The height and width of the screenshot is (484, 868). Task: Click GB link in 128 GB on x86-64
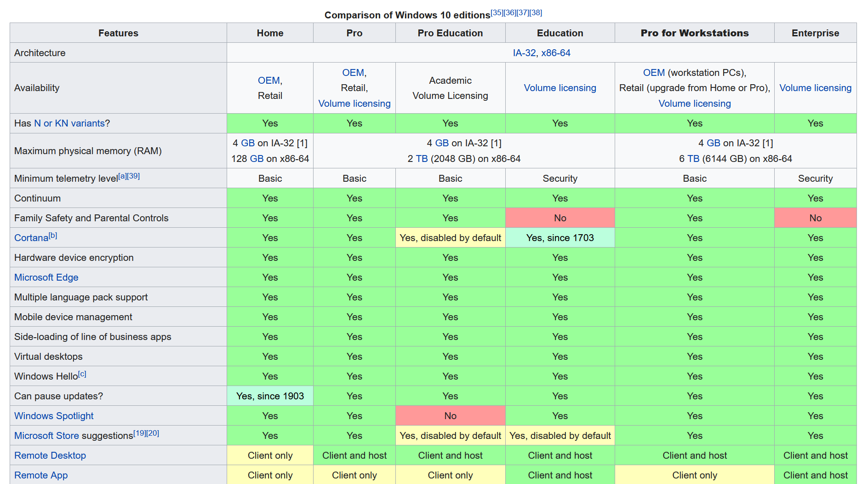pos(257,159)
